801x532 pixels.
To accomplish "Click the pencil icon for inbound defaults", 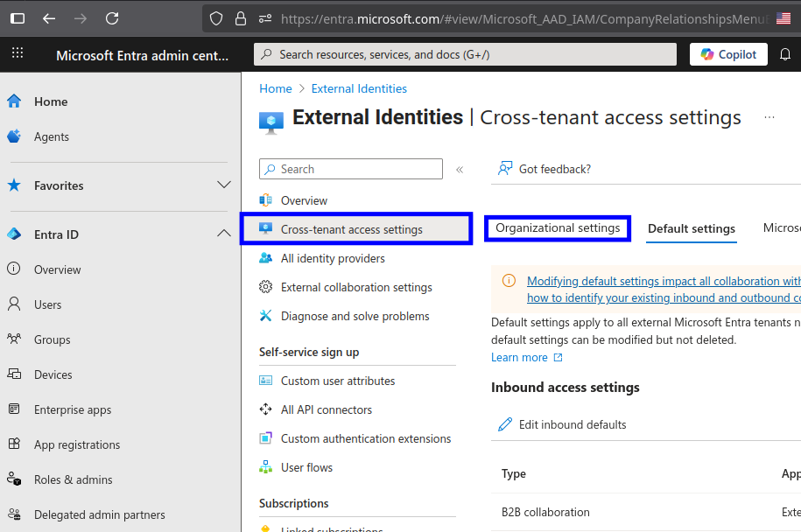I will (505, 424).
